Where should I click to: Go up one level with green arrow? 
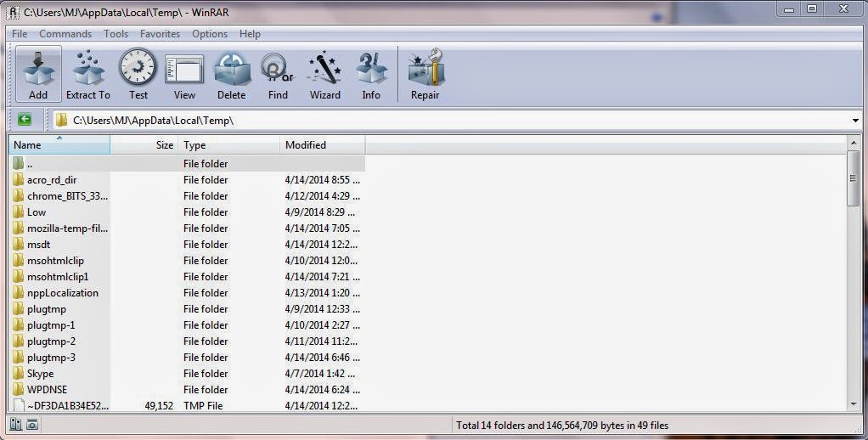[x=25, y=120]
